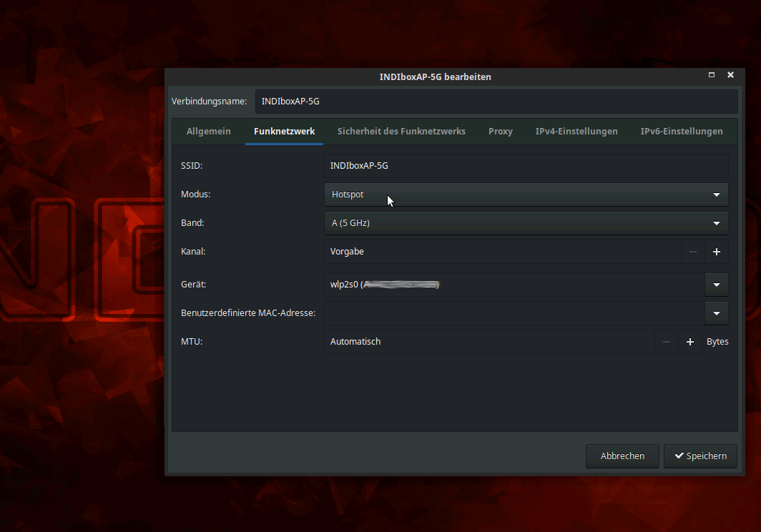The width and height of the screenshot is (761, 532).
Task: Open the Band dropdown showing A (5 GHz)
Action: pyautogui.click(x=526, y=223)
